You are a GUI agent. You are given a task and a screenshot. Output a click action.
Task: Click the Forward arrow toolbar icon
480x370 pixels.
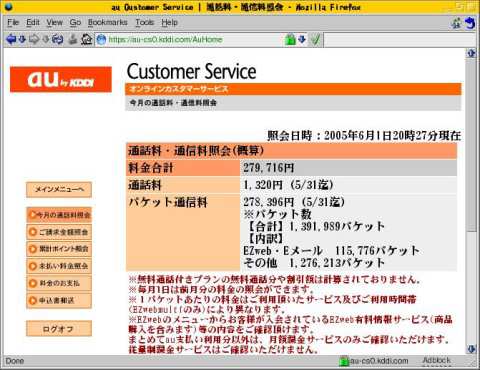tap(34, 40)
